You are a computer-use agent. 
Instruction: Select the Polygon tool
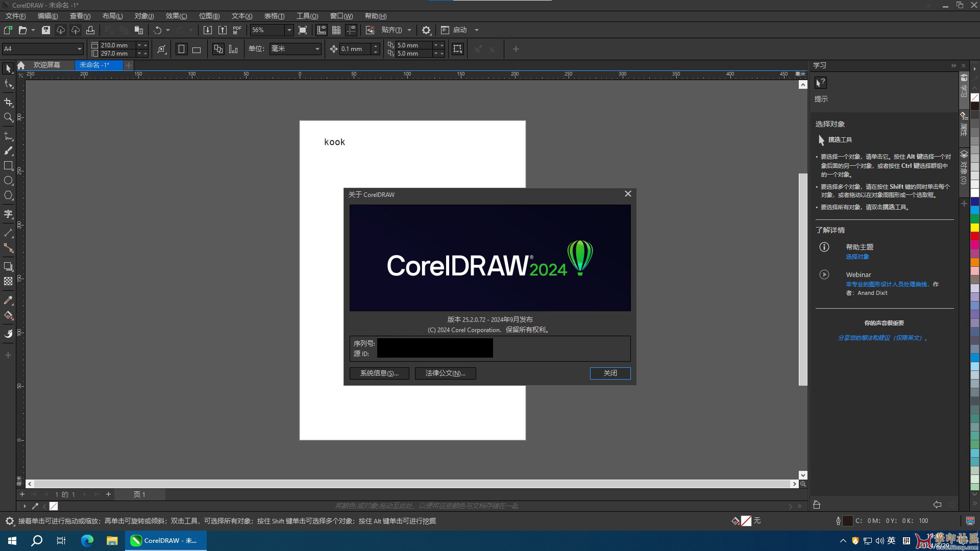click(8, 195)
